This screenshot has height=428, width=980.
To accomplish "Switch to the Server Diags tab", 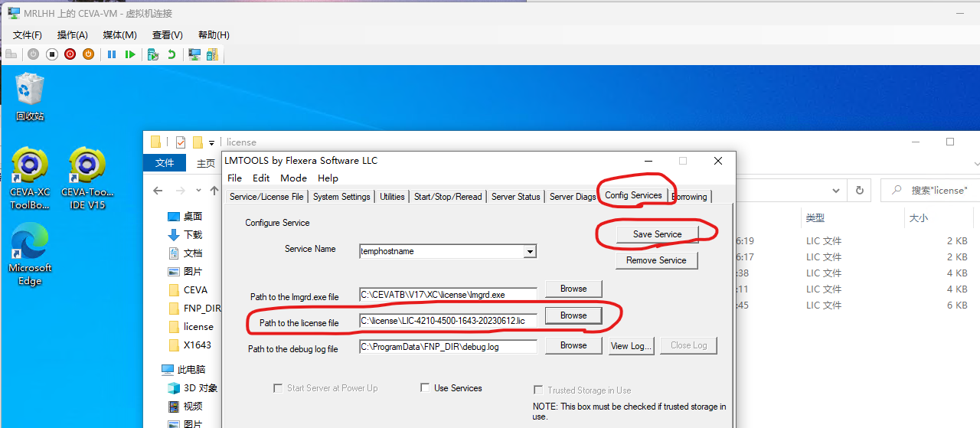I will 573,197.
